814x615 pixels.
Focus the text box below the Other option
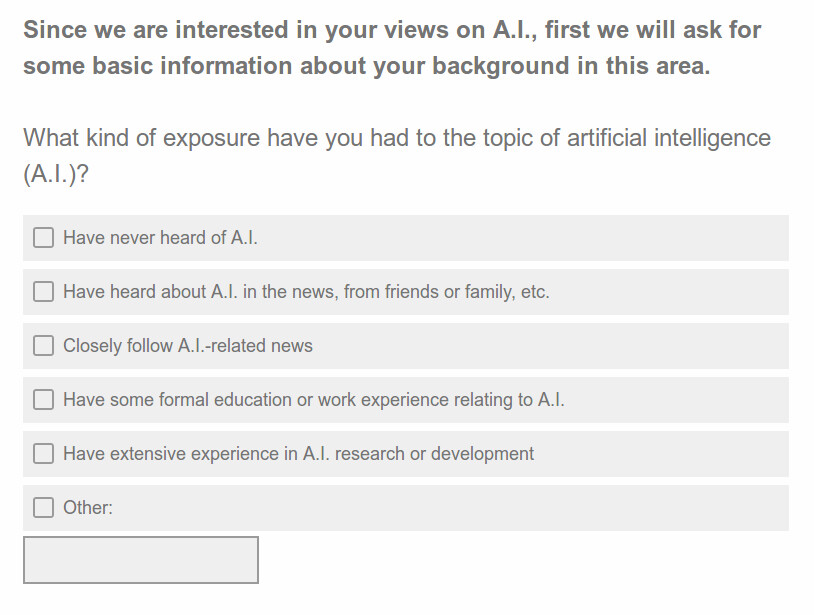[x=141, y=560]
